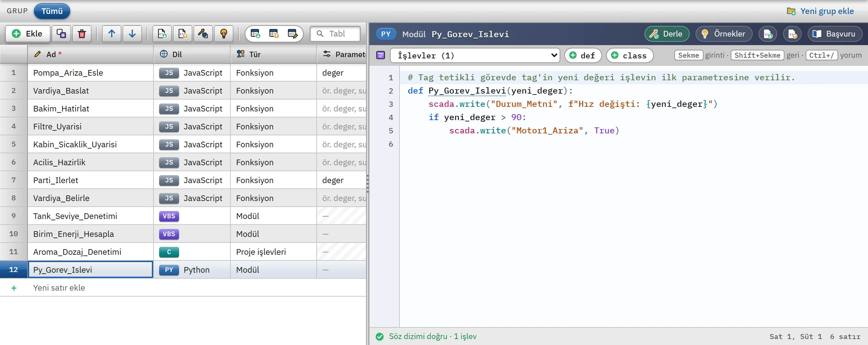Open the Örnekler examples button
This screenshot has width=868, height=345.
pos(724,34)
